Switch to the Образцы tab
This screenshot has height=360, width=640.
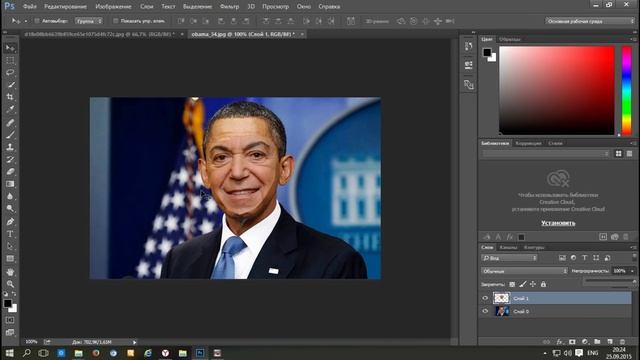click(510, 39)
